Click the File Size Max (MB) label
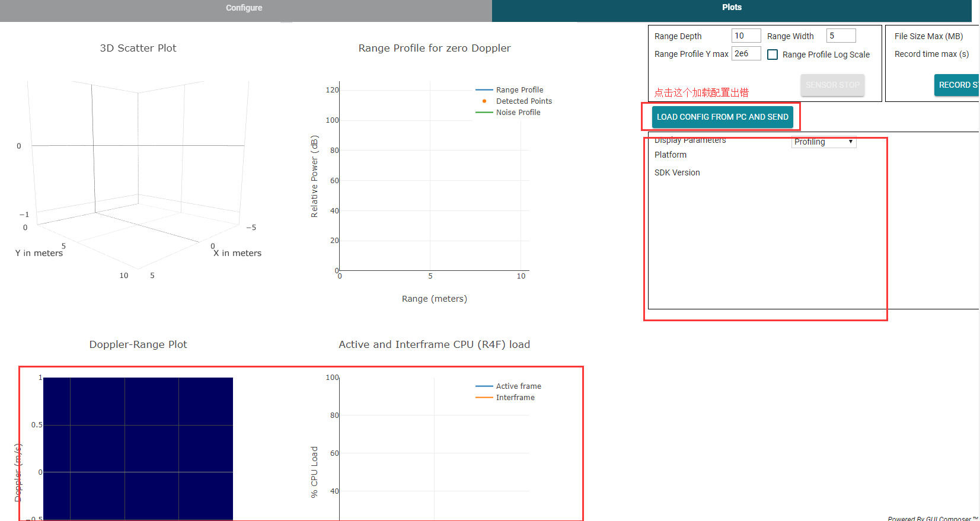 point(929,36)
